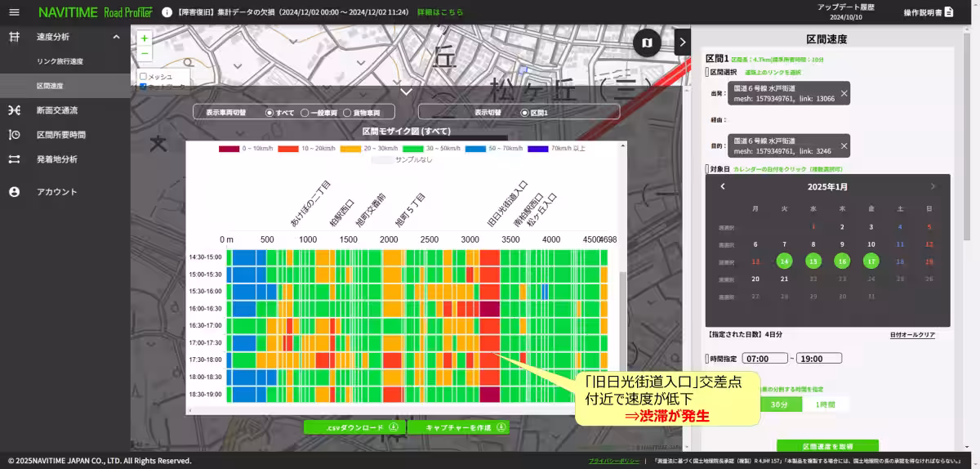The height and width of the screenshot is (469, 980).
Task: Go to previous month in calendar
Action: (723, 186)
